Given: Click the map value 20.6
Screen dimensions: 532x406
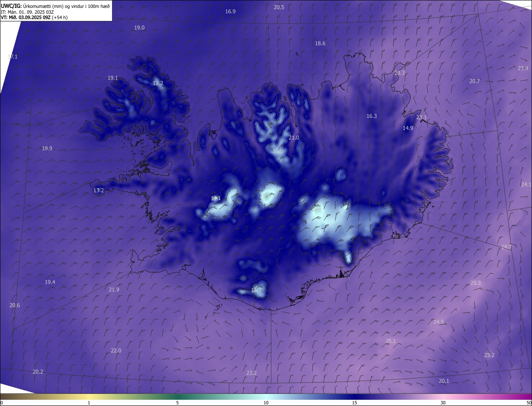Looking at the screenshot, I should [15, 306].
